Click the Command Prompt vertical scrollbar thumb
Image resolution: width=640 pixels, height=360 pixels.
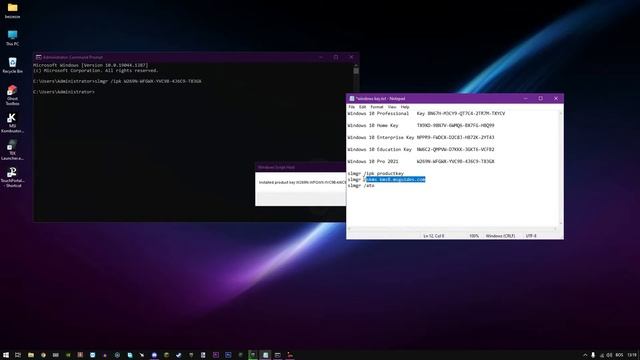tap(356, 71)
